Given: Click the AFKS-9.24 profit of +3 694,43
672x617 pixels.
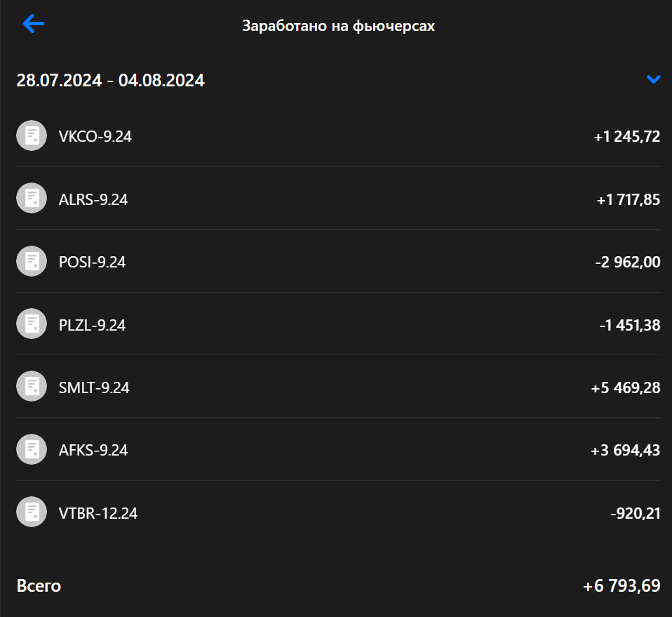Looking at the screenshot, I should 625,449.
